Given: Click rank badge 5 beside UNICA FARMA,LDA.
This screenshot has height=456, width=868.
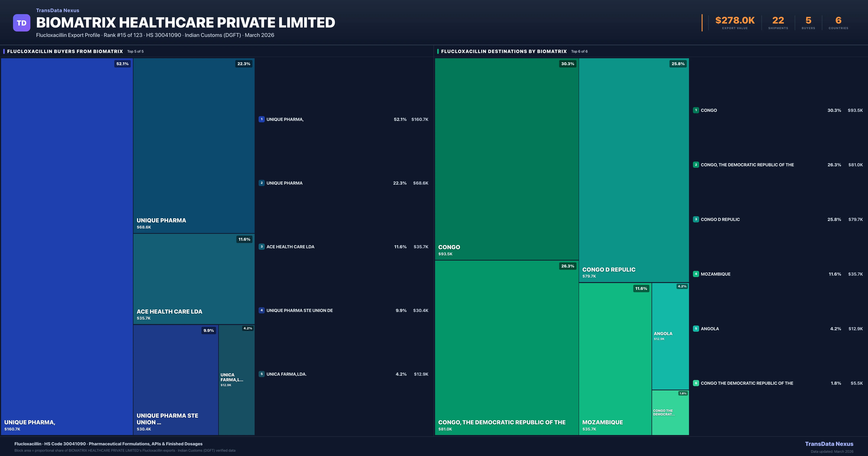Looking at the screenshot, I should tap(261, 374).
